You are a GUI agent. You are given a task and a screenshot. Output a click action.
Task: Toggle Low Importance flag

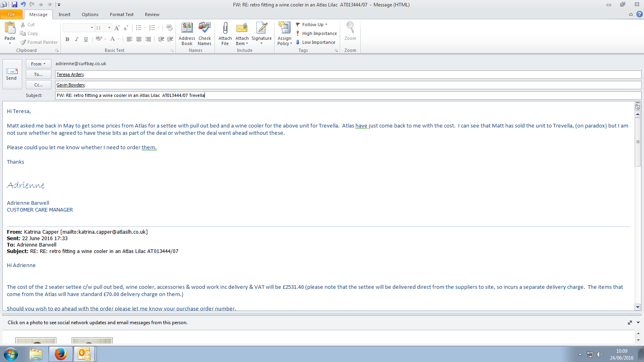point(316,42)
